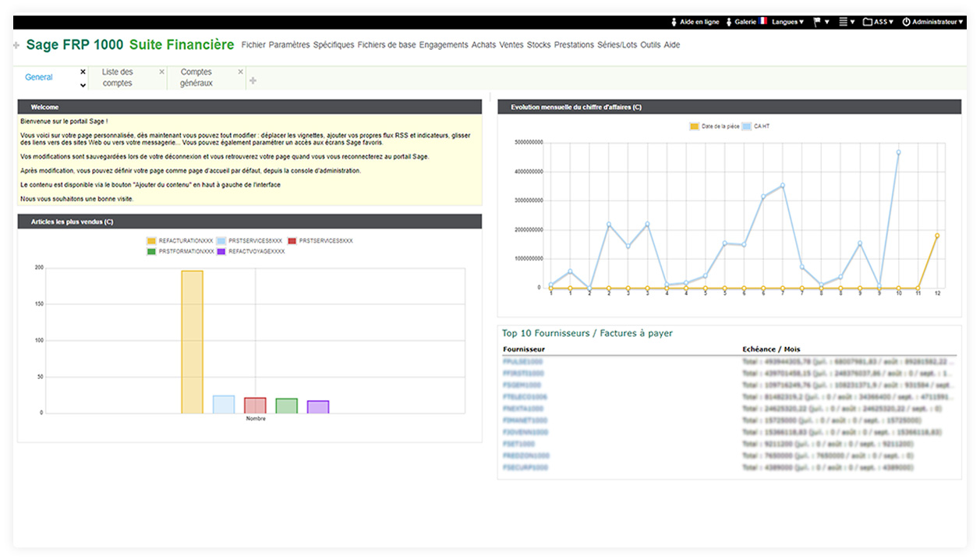Click the Fournisseur column header

click(524, 349)
